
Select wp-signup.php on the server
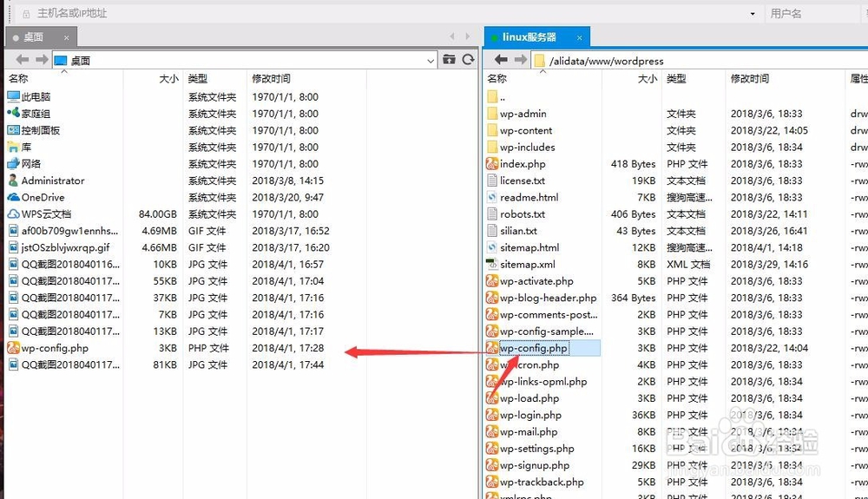534,465
